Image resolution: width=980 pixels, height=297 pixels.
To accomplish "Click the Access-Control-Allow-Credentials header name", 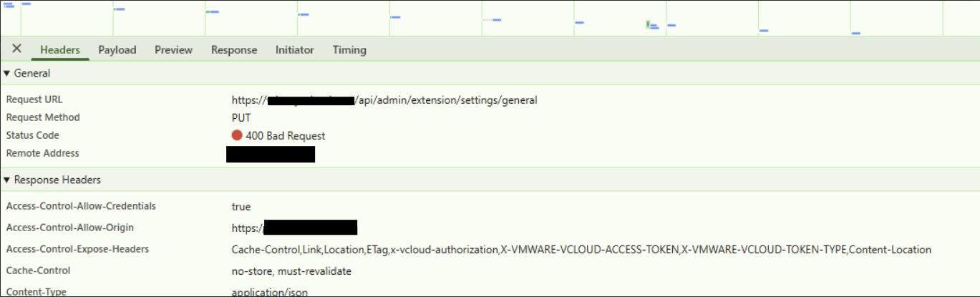I will coord(81,206).
